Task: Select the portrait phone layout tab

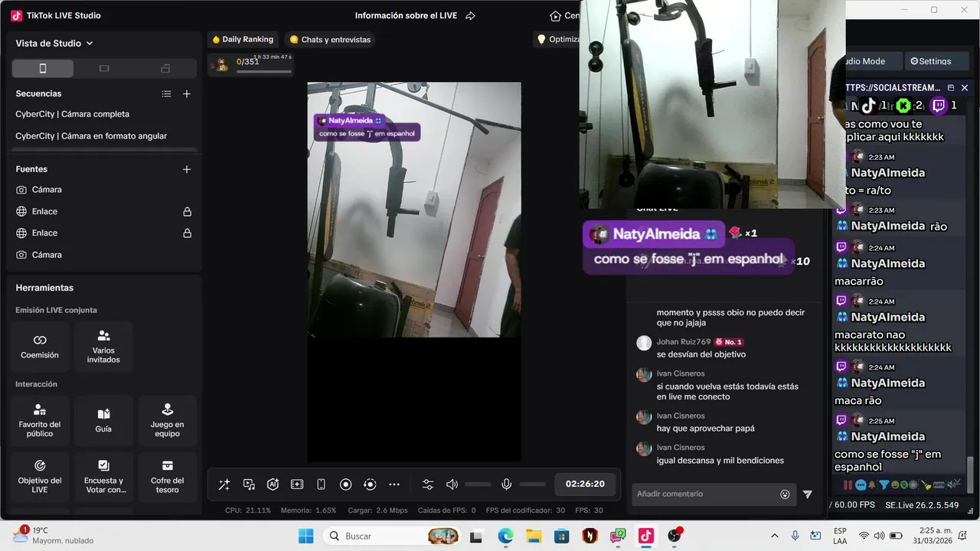Action: pos(43,69)
